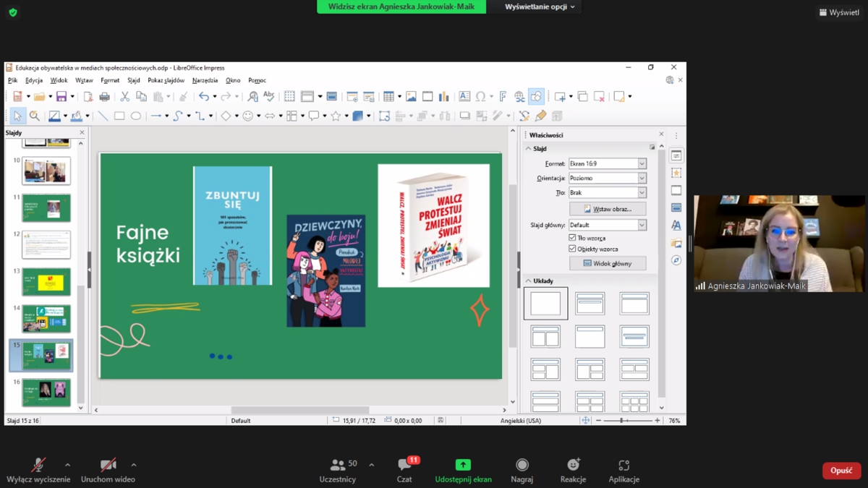Click the 'Wstaw obraz...' button

click(x=608, y=209)
